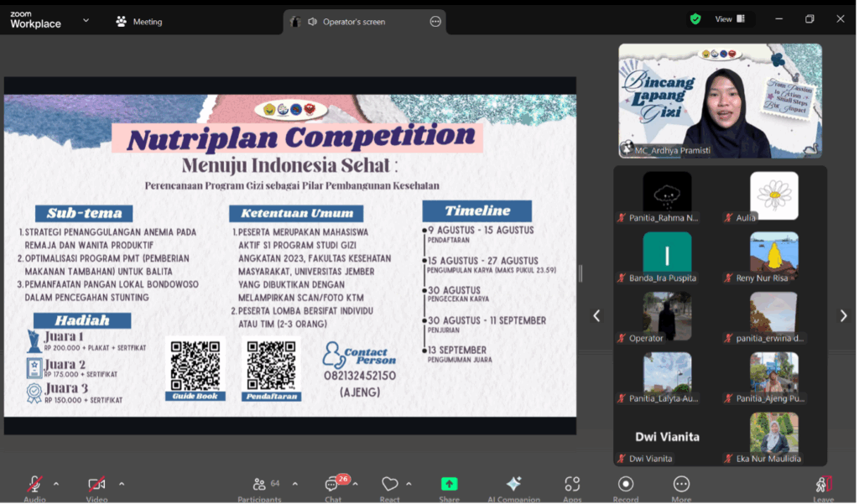Show next page of participant videos

pos(843,315)
